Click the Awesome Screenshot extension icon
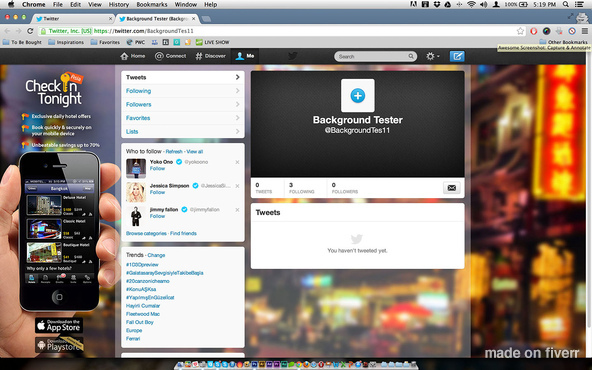 546,31
